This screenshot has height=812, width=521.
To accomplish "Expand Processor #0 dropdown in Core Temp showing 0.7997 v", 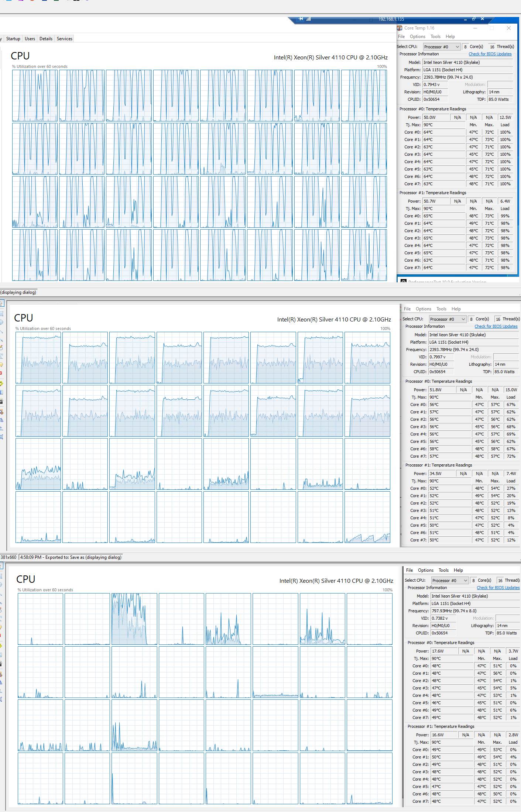I will (x=448, y=319).
